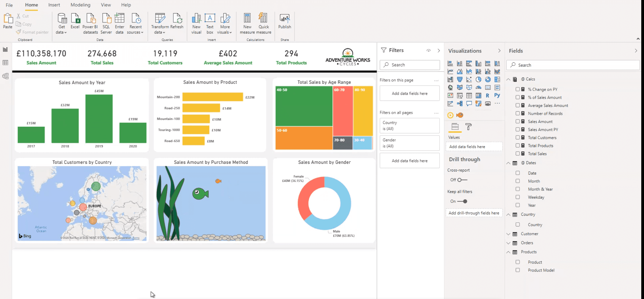Click the Country filter card
This screenshot has height=299, width=644.
click(409, 126)
